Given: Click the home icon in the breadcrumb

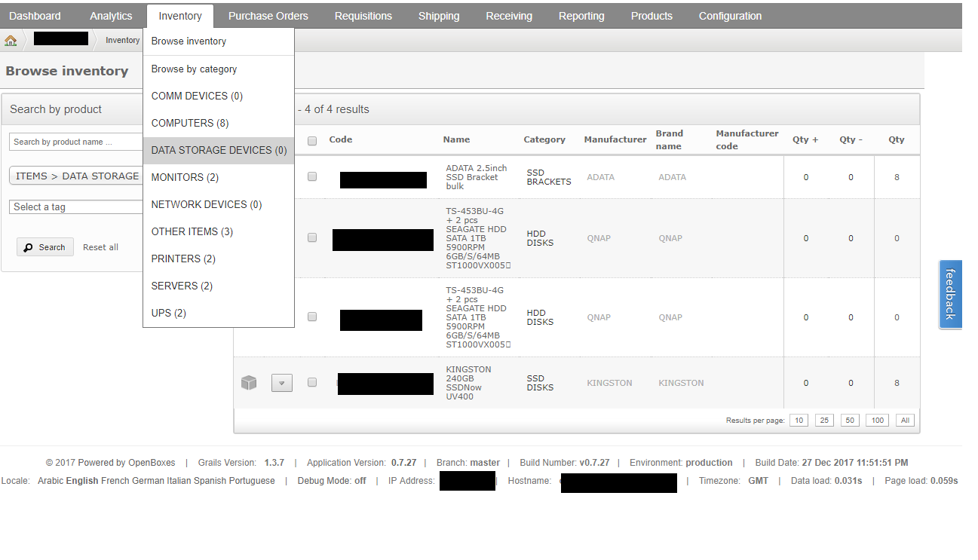Looking at the screenshot, I should pos(11,40).
